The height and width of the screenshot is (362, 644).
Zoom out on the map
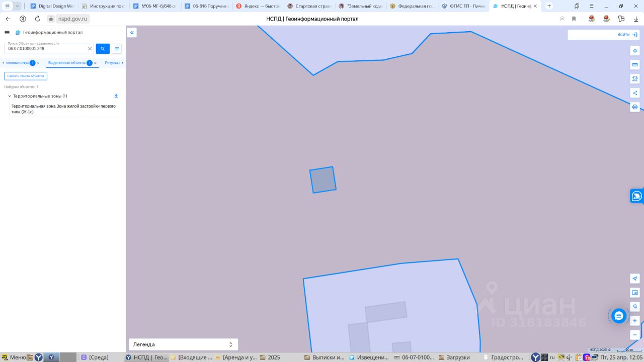click(x=635, y=335)
